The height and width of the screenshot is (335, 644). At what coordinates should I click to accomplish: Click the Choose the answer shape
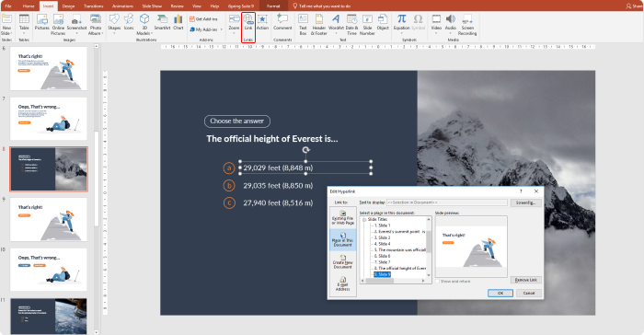237,121
